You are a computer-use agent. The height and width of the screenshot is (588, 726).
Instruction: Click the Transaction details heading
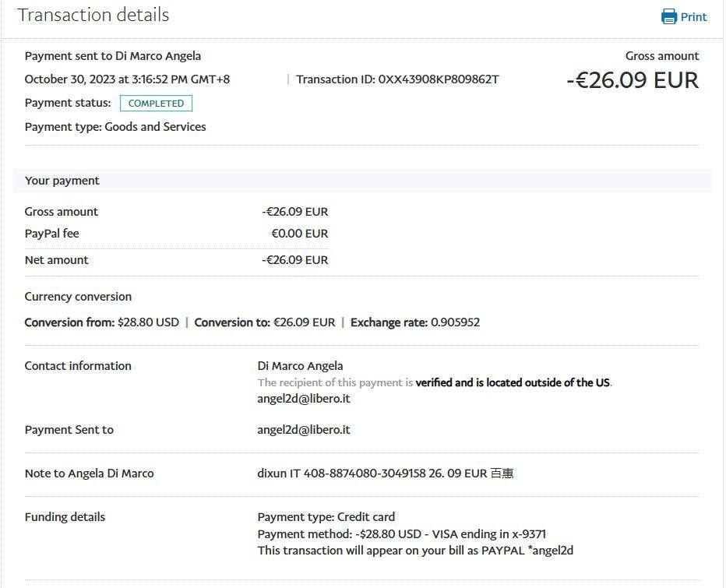coord(93,16)
